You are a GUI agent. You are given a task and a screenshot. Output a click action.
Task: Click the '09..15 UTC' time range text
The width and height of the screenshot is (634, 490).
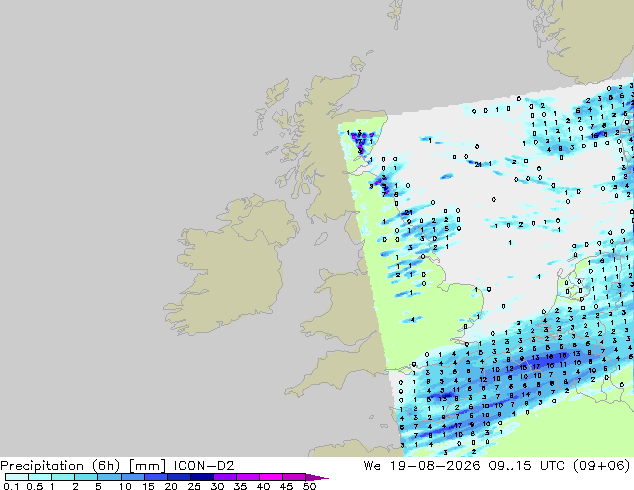pos(526,466)
